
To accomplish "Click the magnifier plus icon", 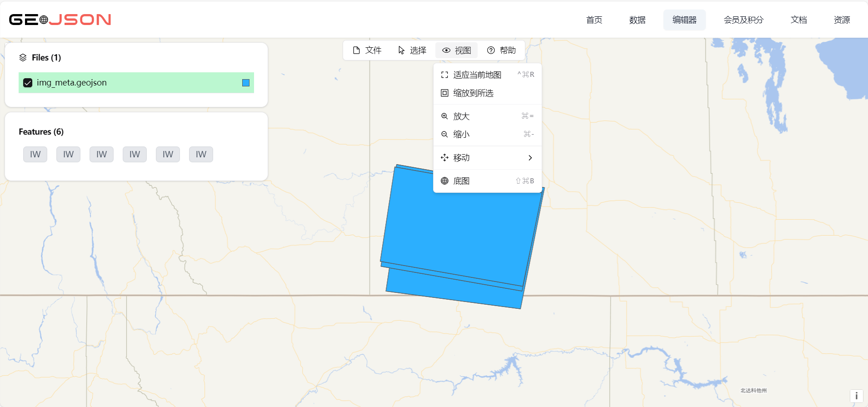I will [x=444, y=116].
